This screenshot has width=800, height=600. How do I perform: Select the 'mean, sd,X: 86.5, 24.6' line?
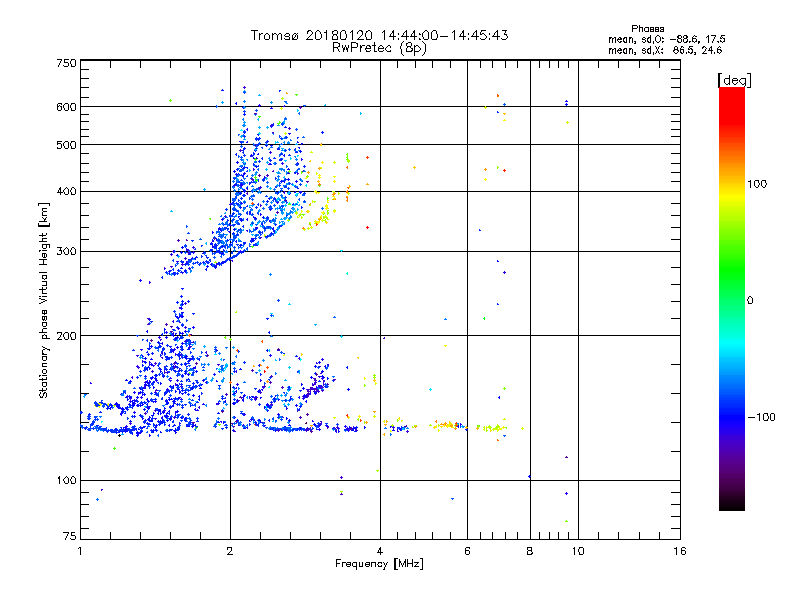coord(665,51)
